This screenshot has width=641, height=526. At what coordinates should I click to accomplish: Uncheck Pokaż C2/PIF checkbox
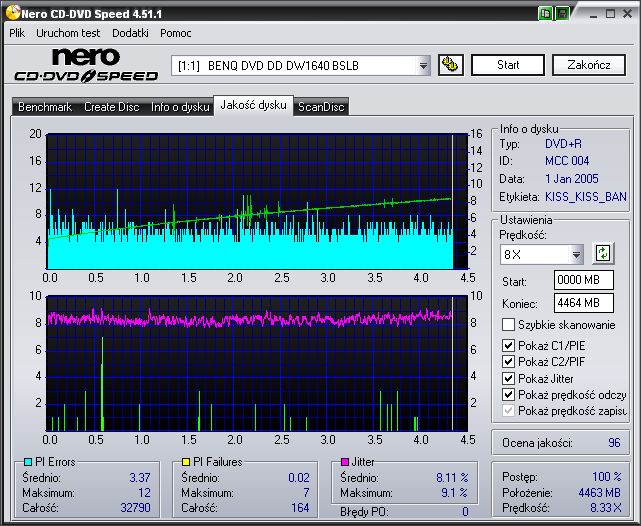click(508, 362)
